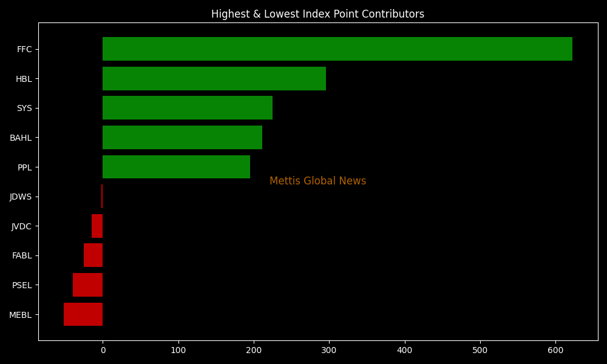Click the SYS y-axis label

point(24,109)
